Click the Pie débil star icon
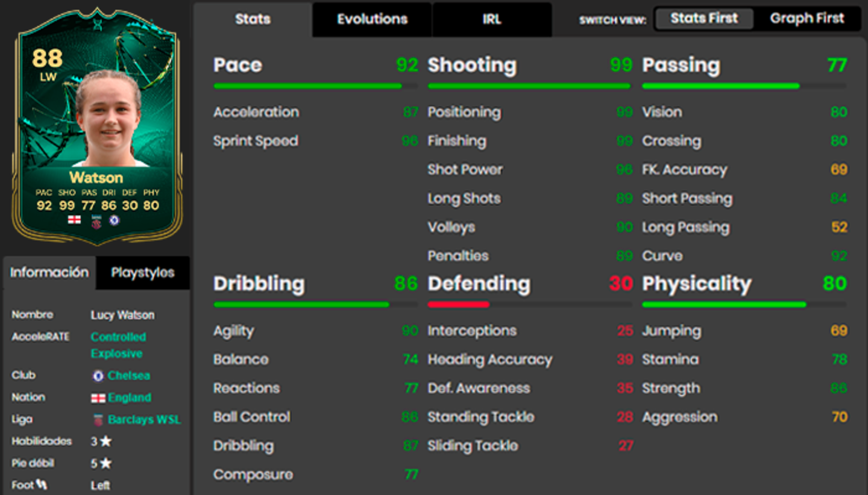868x495 pixels. (x=105, y=464)
